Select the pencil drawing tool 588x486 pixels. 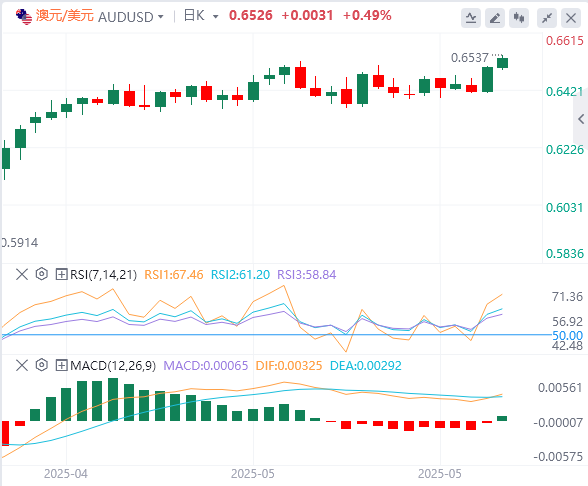coord(495,18)
